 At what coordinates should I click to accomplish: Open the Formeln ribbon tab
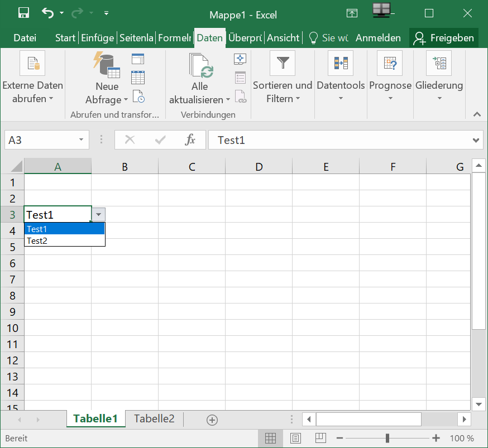click(x=174, y=38)
